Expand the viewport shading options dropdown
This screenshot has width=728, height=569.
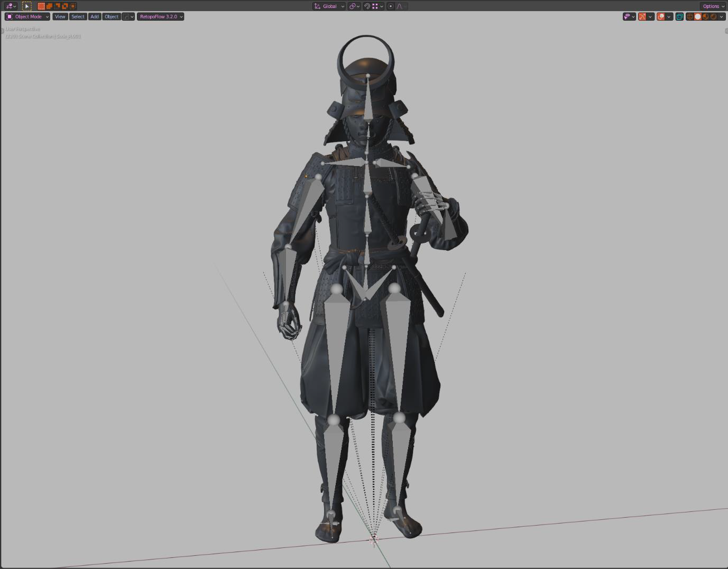pos(722,16)
